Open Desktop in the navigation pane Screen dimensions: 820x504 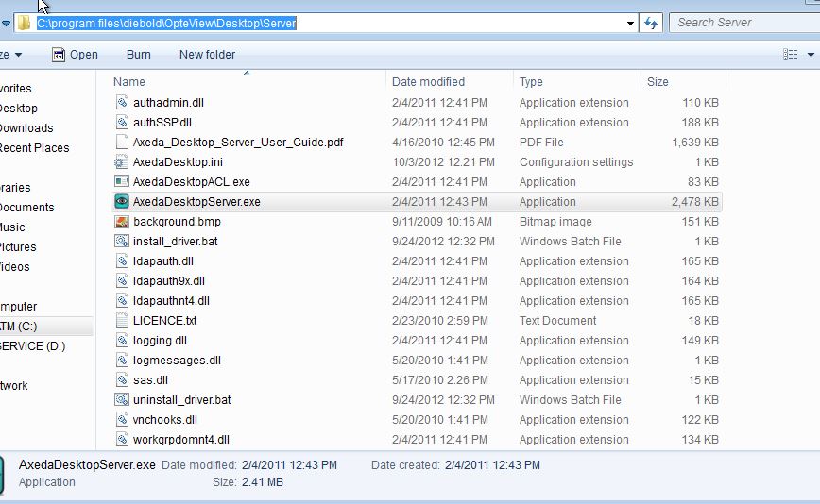[19, 109]
